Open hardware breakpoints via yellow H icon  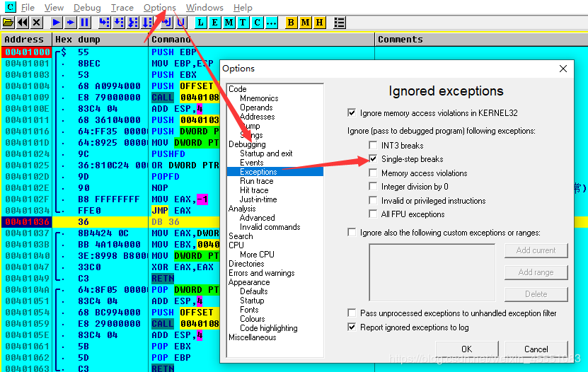tap(320, 23)
